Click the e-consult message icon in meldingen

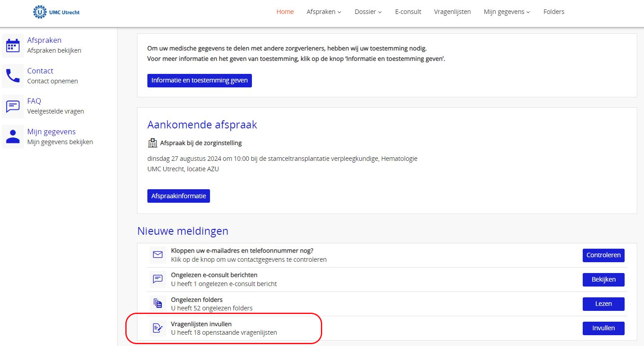point(158,279)
